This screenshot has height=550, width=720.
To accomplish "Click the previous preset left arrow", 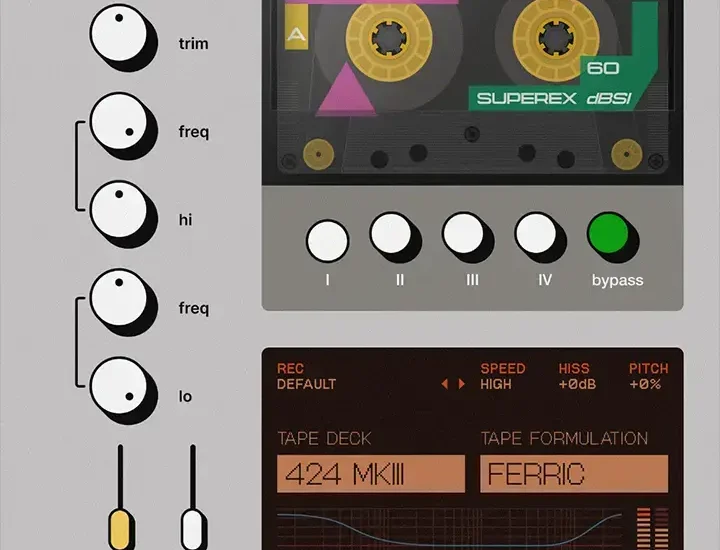I will (444, 384).
